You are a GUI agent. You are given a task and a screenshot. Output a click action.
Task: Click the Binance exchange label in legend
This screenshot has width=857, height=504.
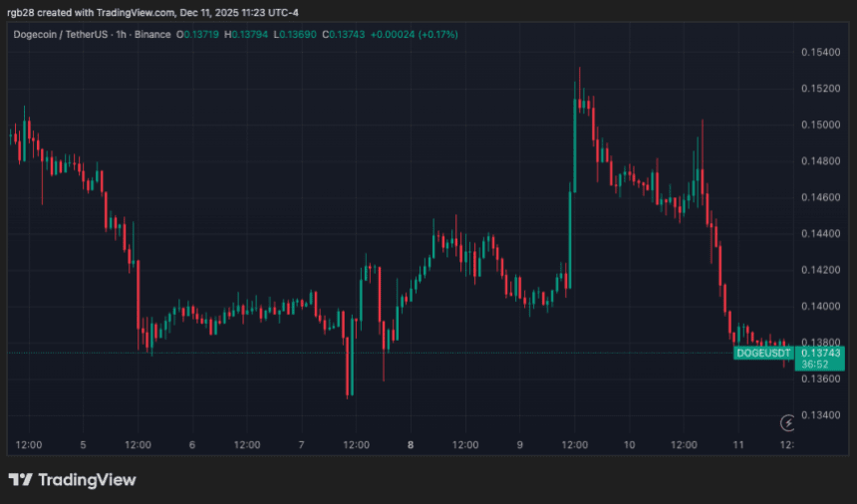click(x=152, y=35)
